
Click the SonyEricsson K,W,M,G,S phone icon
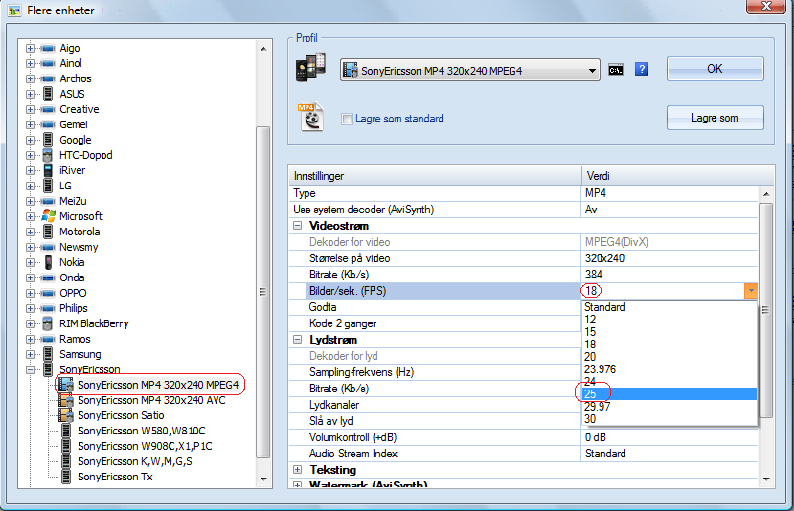tap(66, 461)
